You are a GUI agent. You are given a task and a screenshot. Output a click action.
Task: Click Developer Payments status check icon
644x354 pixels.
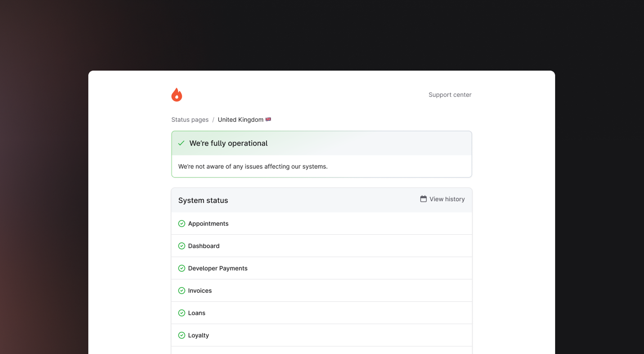(182, 268)
